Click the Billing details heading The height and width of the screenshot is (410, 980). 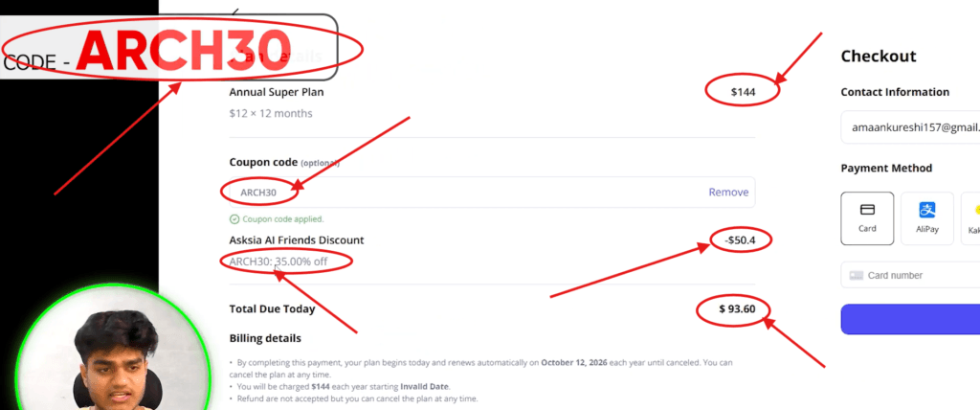coord(265,338)
